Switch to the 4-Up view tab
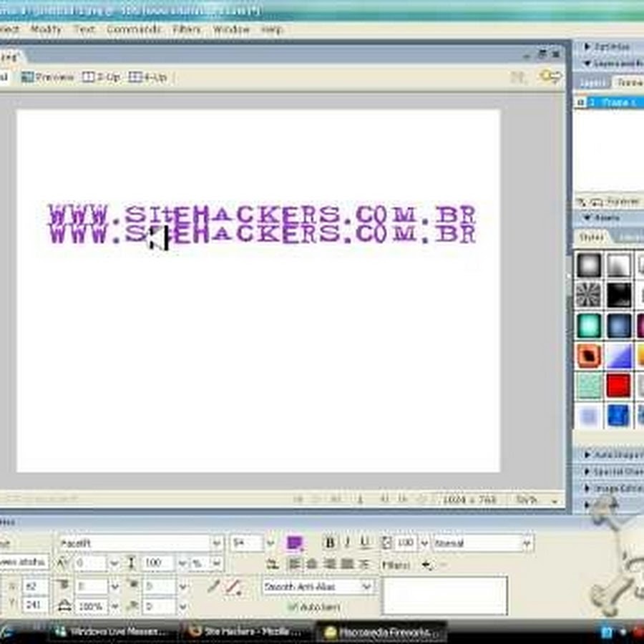Viewport: 644px width, 644px height. pyautogui.click(x=147, y=77)
